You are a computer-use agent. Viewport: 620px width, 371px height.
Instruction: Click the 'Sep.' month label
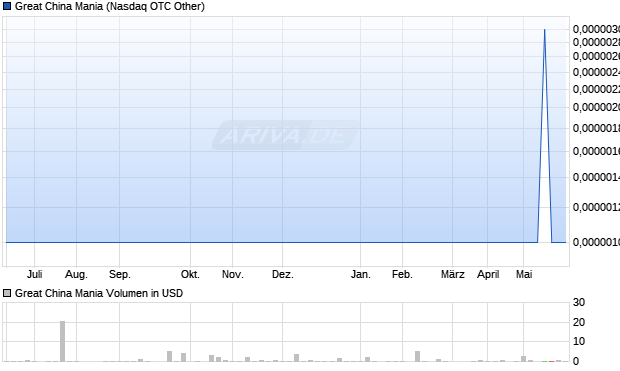tap(120, 274)
